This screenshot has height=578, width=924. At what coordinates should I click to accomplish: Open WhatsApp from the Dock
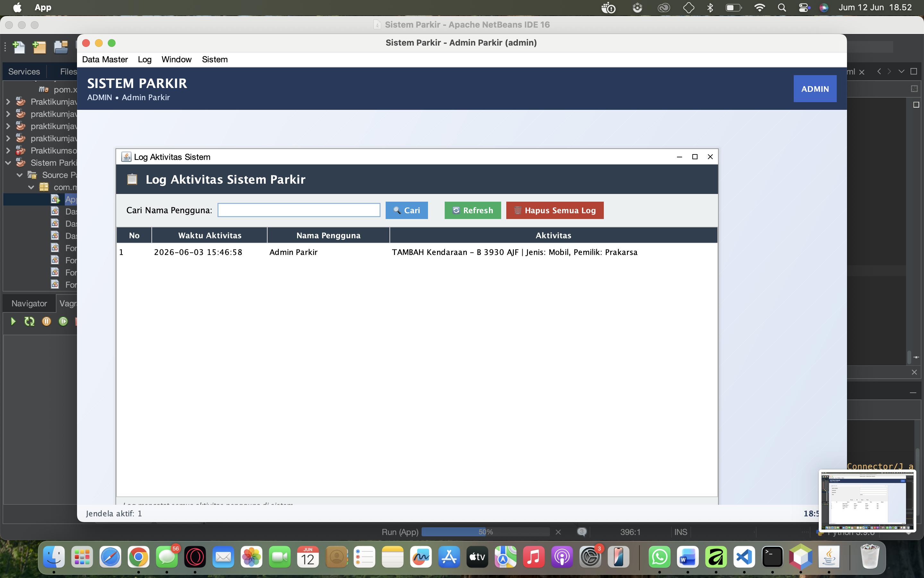659,557
